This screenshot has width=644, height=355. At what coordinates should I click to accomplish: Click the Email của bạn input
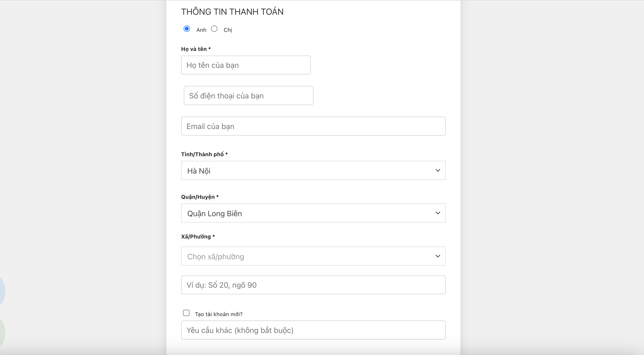[313, 126]
